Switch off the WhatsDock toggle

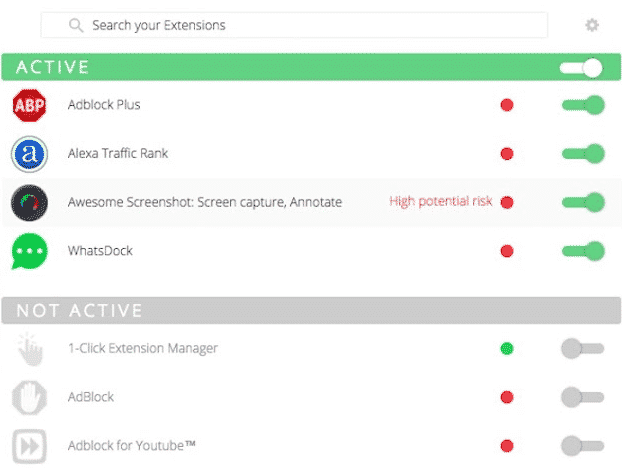tap(583, 251)
